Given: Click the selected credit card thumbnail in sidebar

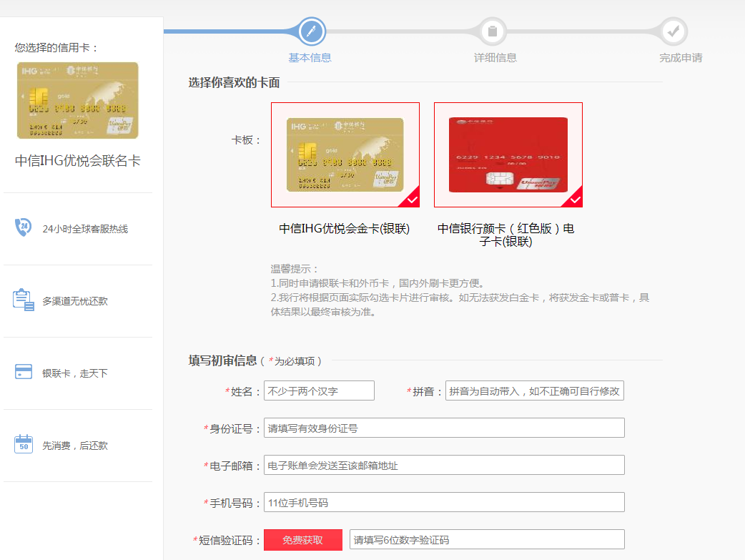Looking at the screenshot, I should (78, 100).
